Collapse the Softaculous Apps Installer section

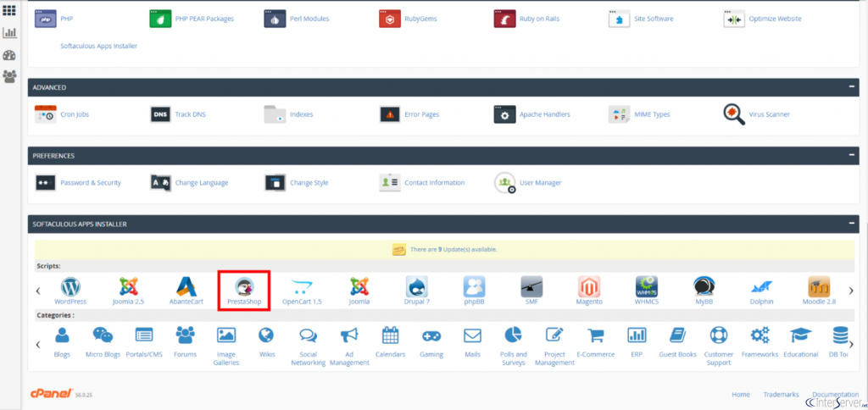coord(851,224)
